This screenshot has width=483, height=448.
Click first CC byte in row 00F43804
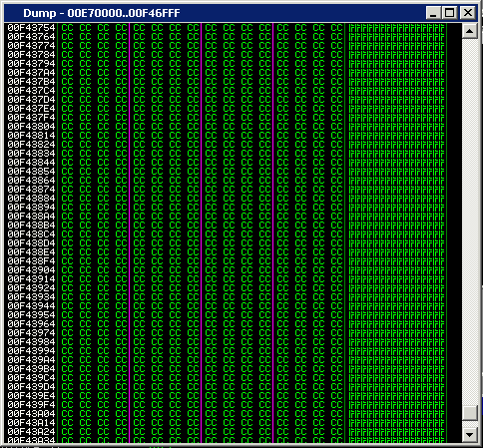67,127
